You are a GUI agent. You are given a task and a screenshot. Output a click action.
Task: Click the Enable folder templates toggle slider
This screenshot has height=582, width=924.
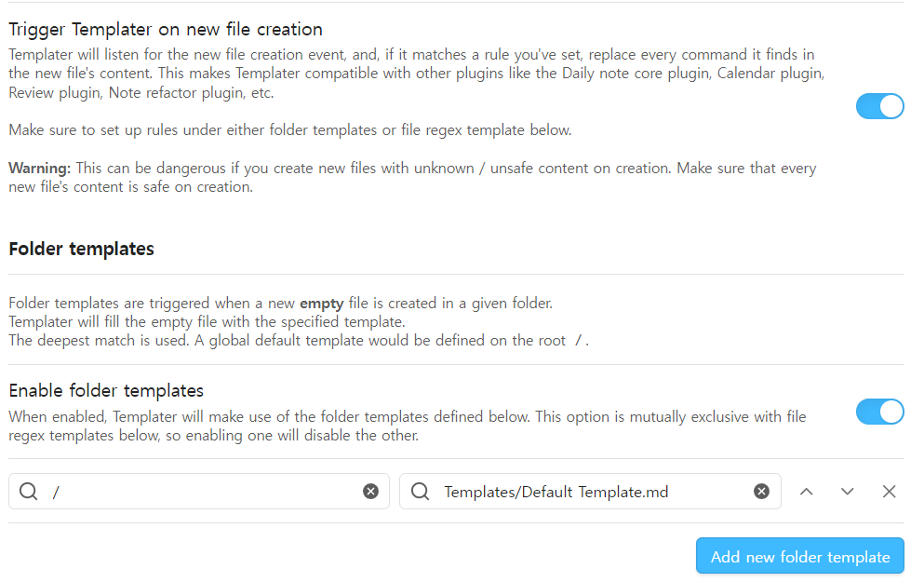[879, 412]
